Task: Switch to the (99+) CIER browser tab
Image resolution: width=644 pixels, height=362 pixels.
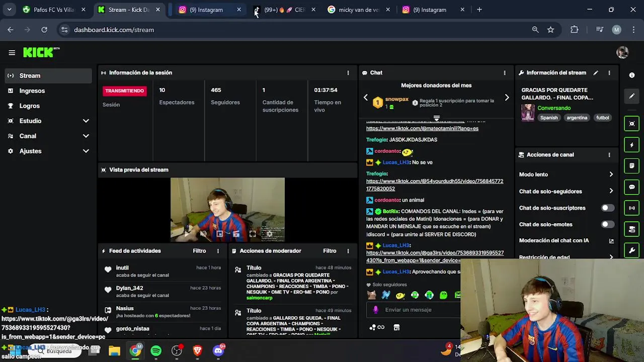Action: [x=284, y=10]
